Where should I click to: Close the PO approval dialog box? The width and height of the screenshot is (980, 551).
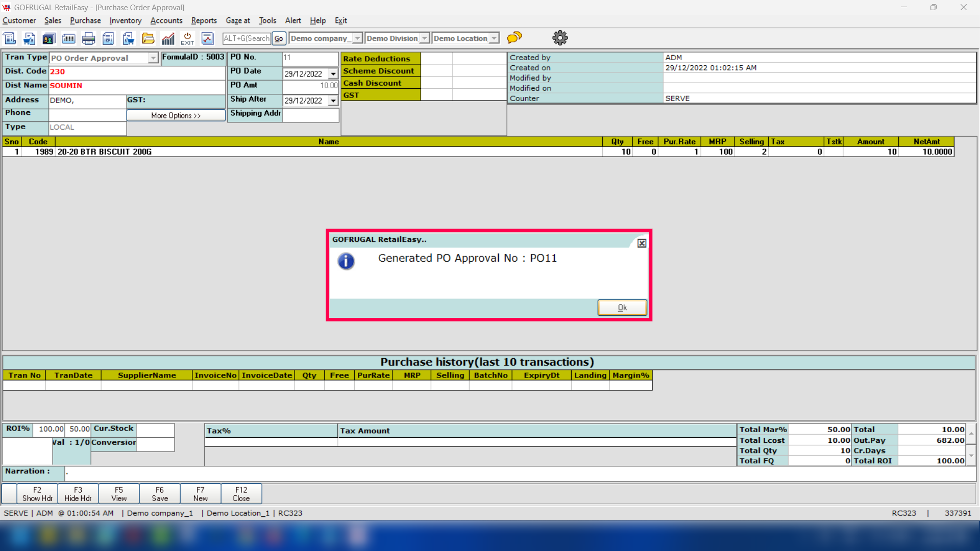pyautogui.click(x=642, y=243)
